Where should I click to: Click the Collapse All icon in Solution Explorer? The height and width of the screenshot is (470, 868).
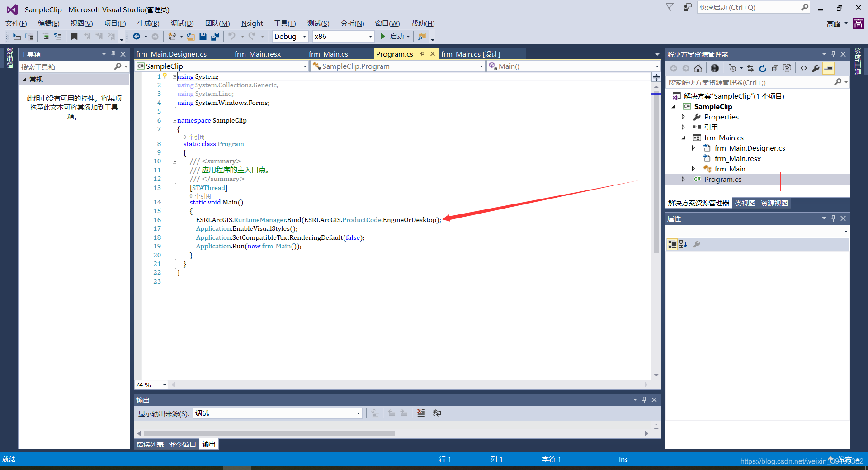(775, 68)
